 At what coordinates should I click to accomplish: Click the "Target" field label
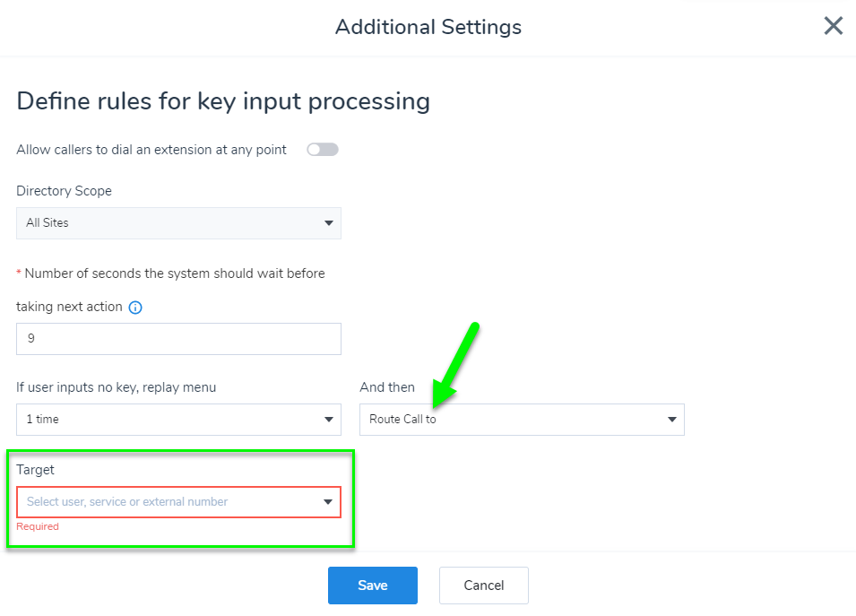(x=36, y=470)
